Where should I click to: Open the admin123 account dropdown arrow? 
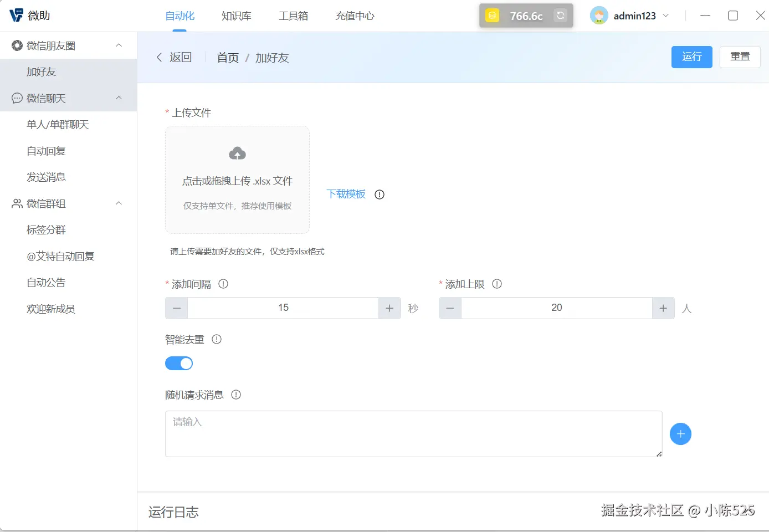(x=666, y=16)
